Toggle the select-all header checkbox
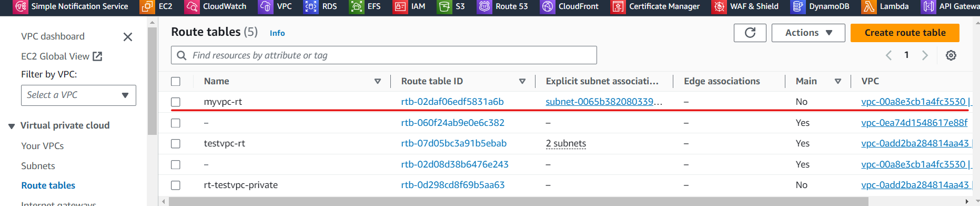This screenshot has height=206, width=980. coord(176,82)
